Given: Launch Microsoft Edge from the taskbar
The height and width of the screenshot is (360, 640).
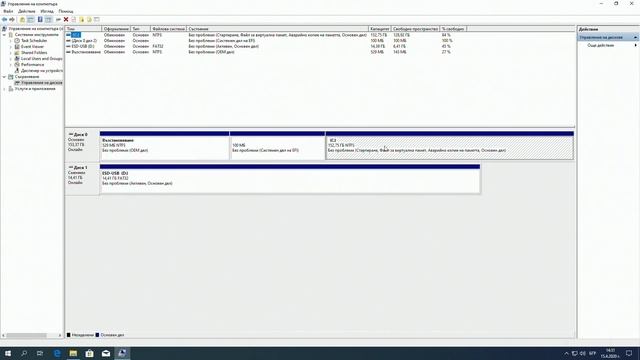Looking at the screenshot, I should tap(57, 353).
